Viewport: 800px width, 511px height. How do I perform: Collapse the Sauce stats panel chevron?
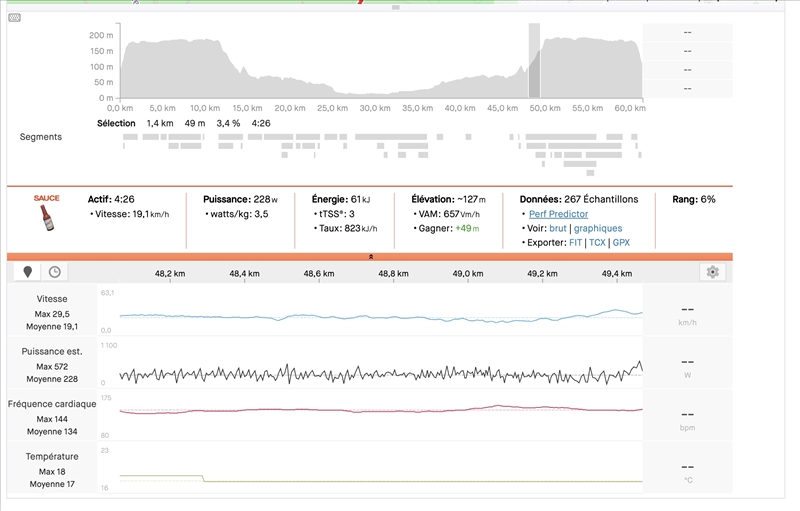370,256
